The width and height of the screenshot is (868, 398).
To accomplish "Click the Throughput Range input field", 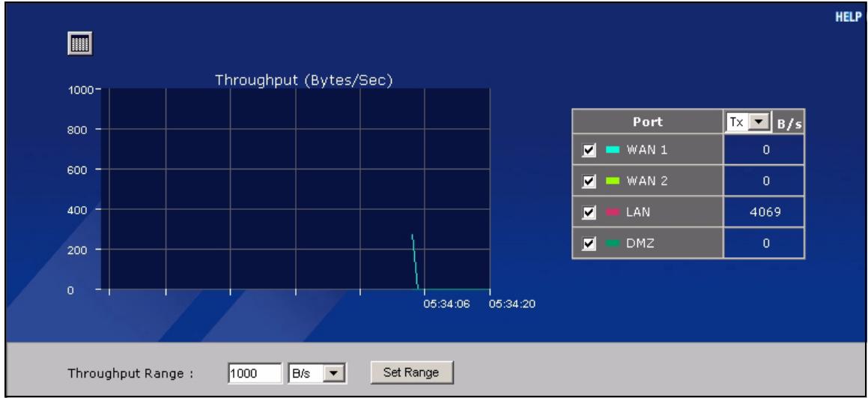I will 255,373.
